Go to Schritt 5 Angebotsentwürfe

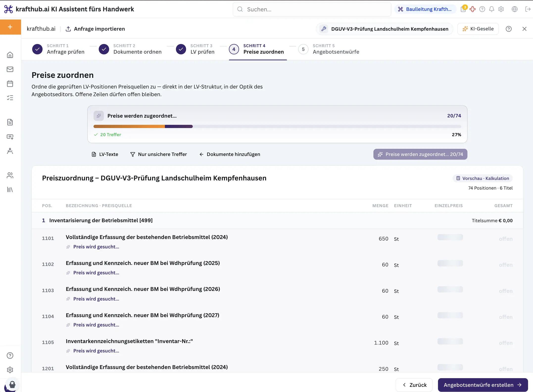[329, 49]
